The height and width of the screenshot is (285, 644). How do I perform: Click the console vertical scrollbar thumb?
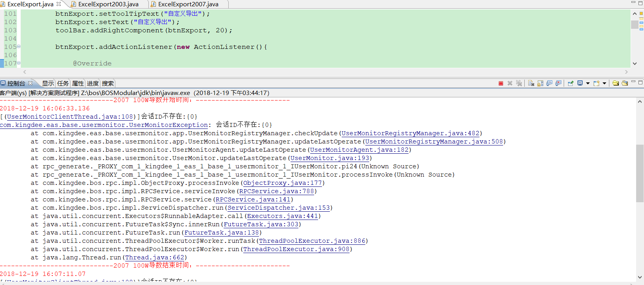pyautogui.click(x=640, y=173)
